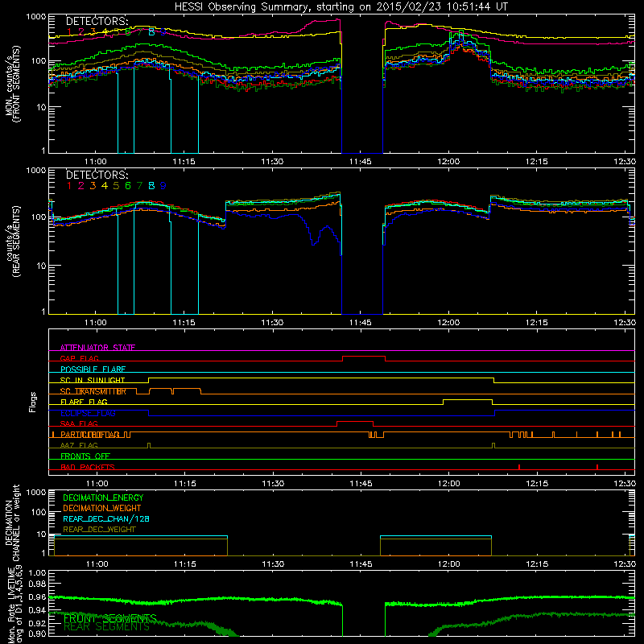
Task: Click the raised FLARE_FLAG segment near 12:00
Action: tap(468, 399)
